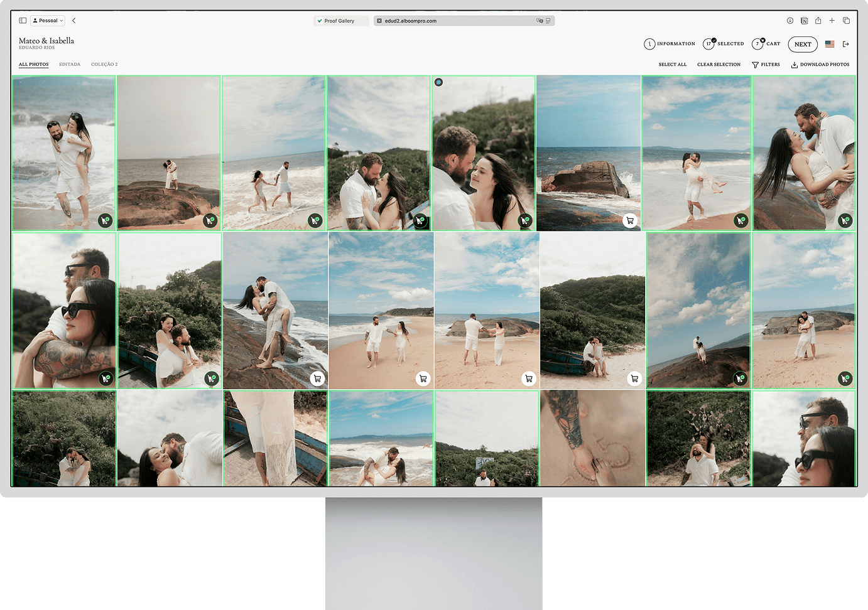Open the Notion extension icon

tap(804, 21)
